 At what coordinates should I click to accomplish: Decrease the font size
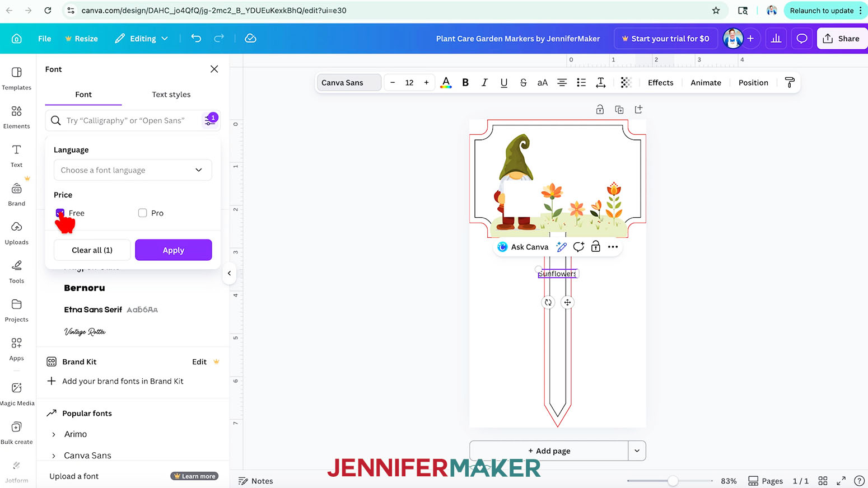pos(393,82)
